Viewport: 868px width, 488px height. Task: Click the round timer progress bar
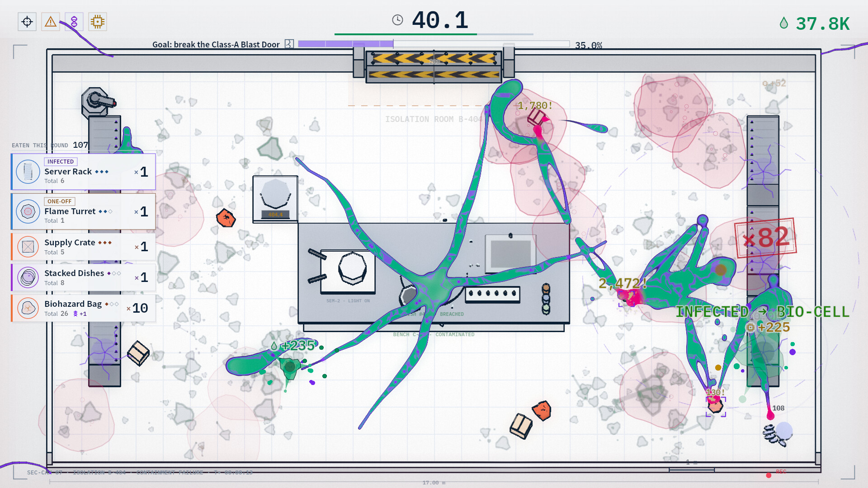point(434,34)
